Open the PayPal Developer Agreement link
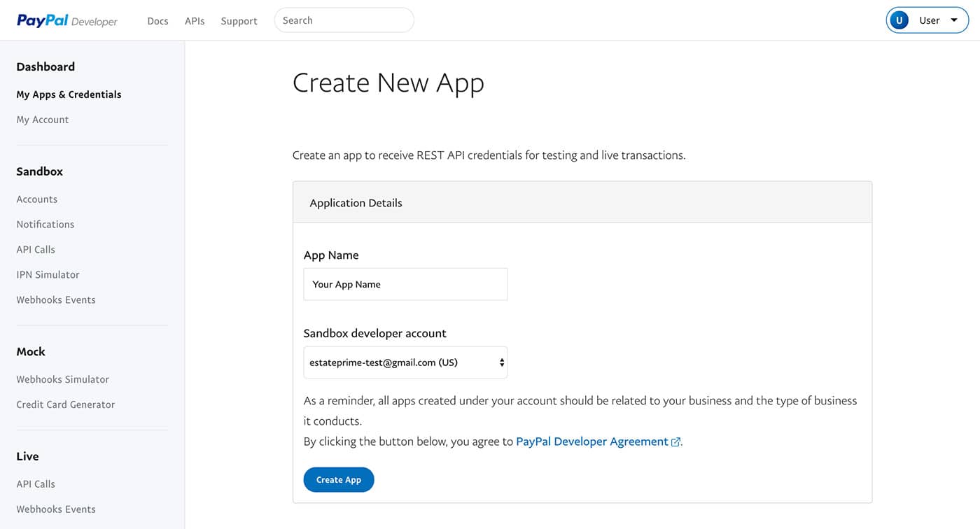 tap(591, 442)
